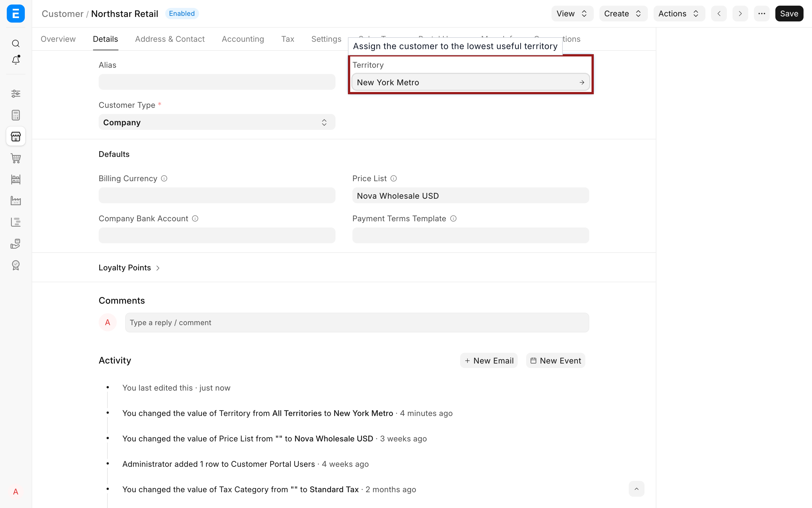Image resolution: width=812 pixels, height=508 pixels.
Task: Click the Price List field Nova Wholesale USD
Action: pyautogui.click(x=470, y=196)
